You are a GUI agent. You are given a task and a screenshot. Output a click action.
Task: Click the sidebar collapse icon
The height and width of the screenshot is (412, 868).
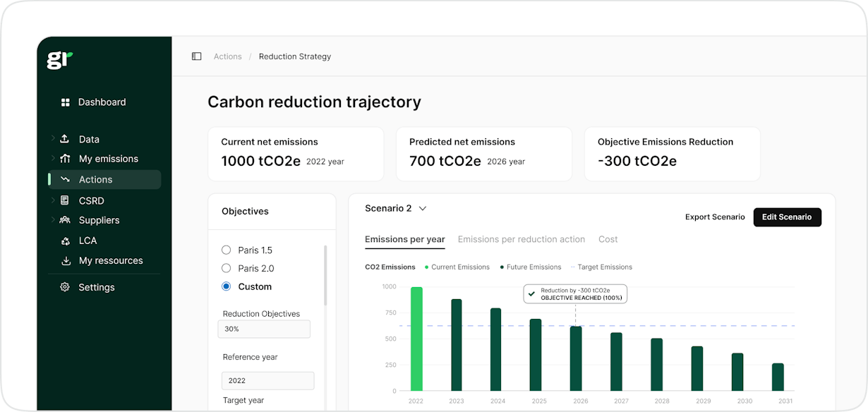pyautogui.click(x=197, y=56)
